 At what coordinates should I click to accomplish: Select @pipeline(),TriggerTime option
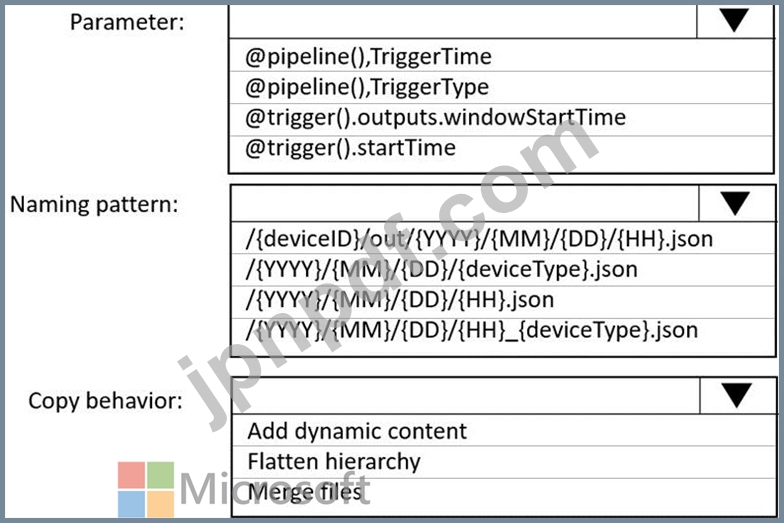click(500, 56)
